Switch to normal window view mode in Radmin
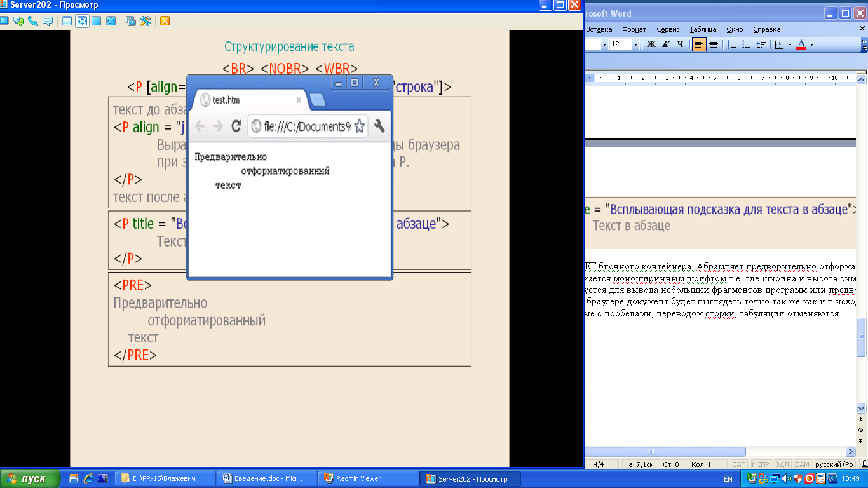The height and width of the screenshot is (488, 868). (x=67, y=21)
